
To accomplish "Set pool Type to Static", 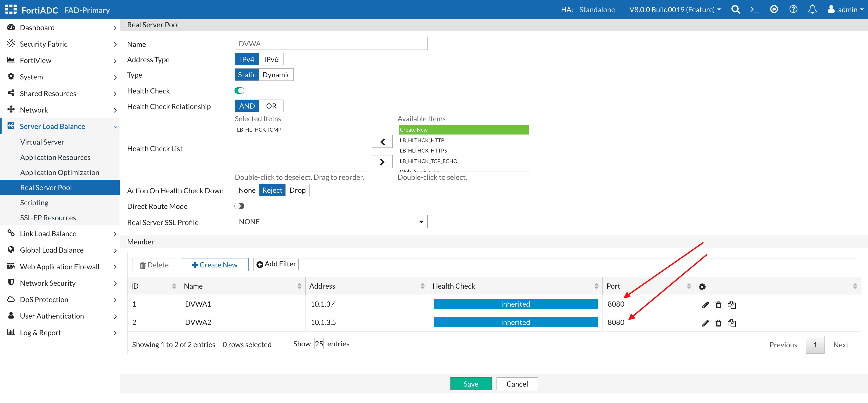I will pyautogui.click(x=247, y=75).
